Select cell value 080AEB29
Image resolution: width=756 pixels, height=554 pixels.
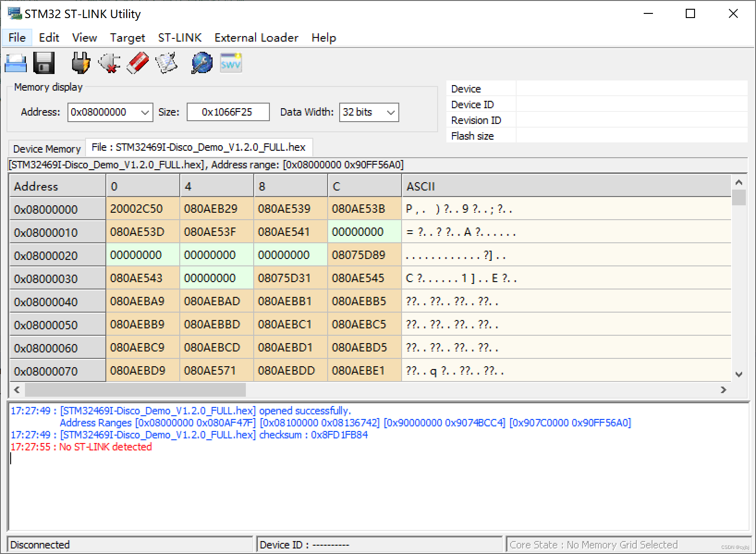pos(217,209)
